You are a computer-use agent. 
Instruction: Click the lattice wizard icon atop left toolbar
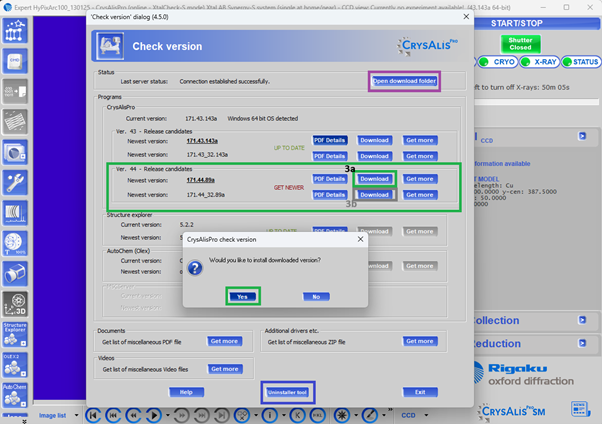(x=15, y=31)
